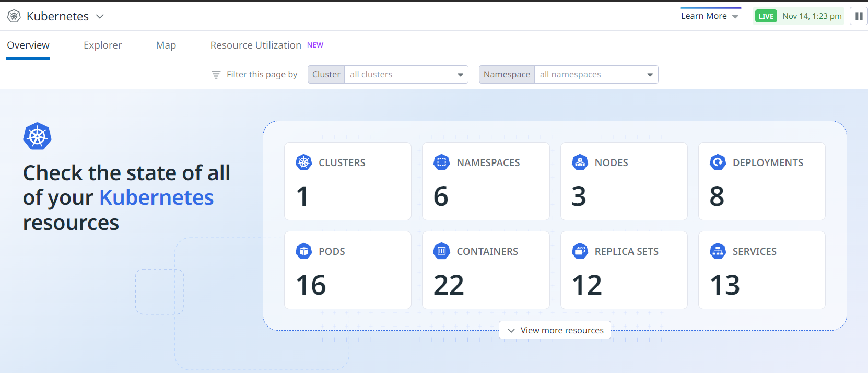This screenshot has width=868, height=373.
Task: Click the Clusters helm icon
Action: point(303,162)
